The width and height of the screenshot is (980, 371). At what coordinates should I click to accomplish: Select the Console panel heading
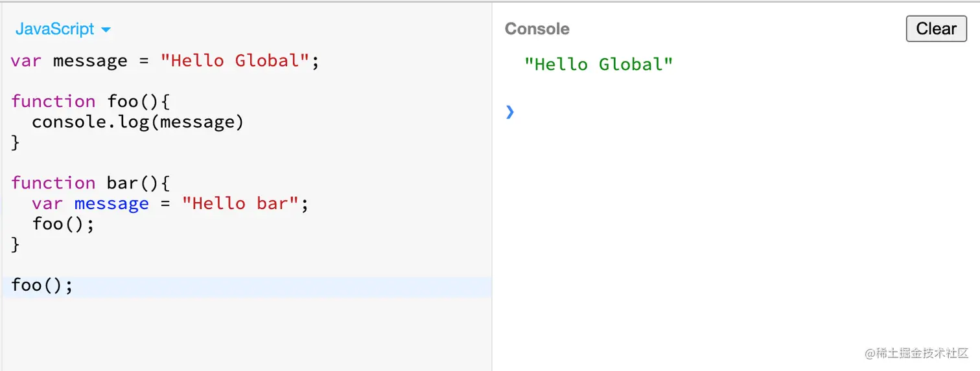coord(537,29)
